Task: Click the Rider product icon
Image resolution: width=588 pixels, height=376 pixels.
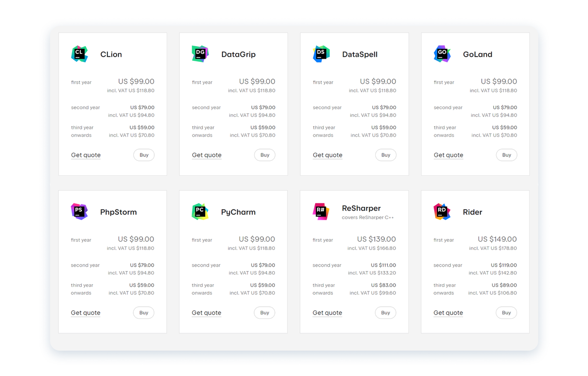Action: point(442,212)
